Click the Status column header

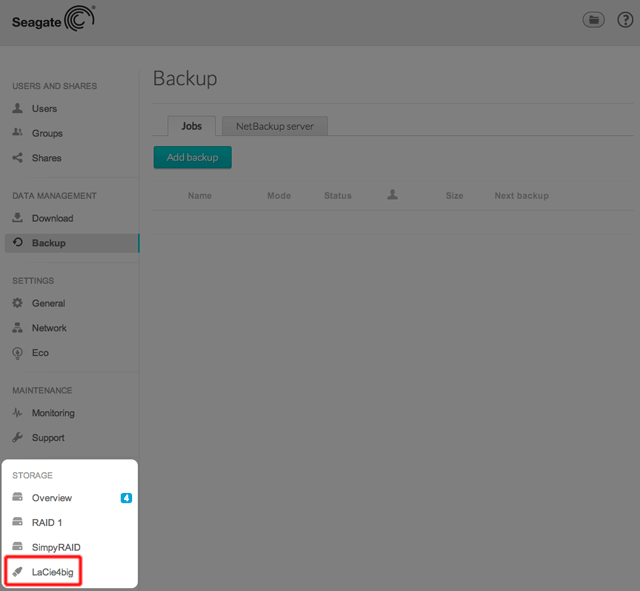click(x=338, y=196)
